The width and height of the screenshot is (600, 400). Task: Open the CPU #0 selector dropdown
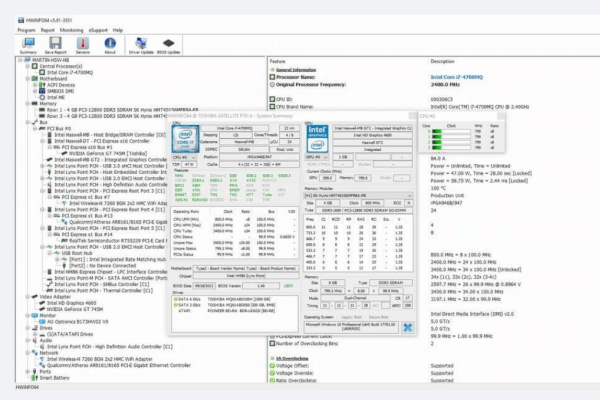(184, 157)
